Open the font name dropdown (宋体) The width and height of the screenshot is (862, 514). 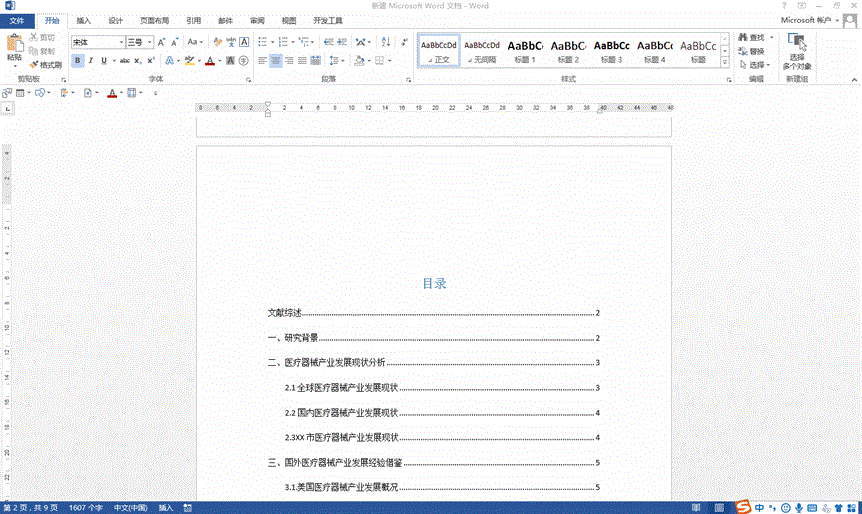pyautogui.click(x=121, y=42)
